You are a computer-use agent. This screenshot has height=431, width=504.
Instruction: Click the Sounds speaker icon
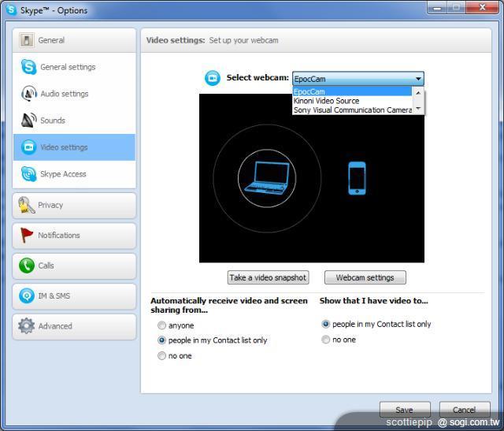[x=28, y=121]
